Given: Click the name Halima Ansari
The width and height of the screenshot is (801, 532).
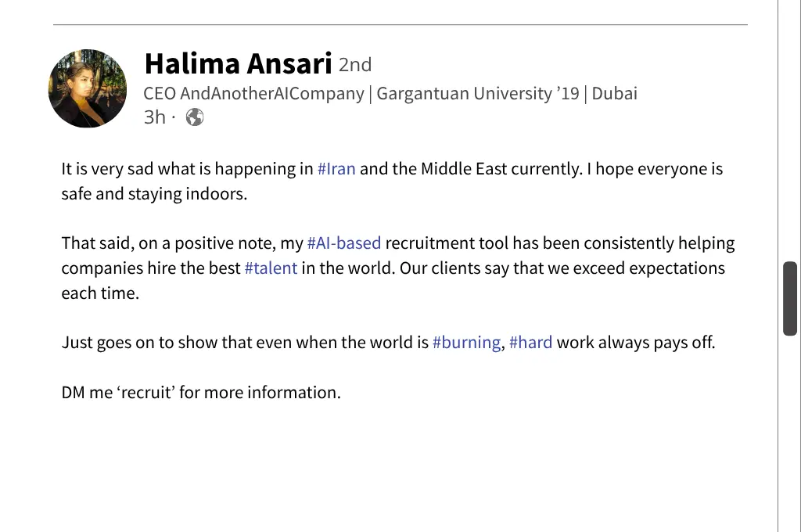Looking at the screenshot, I should click(x=238, y=63).
